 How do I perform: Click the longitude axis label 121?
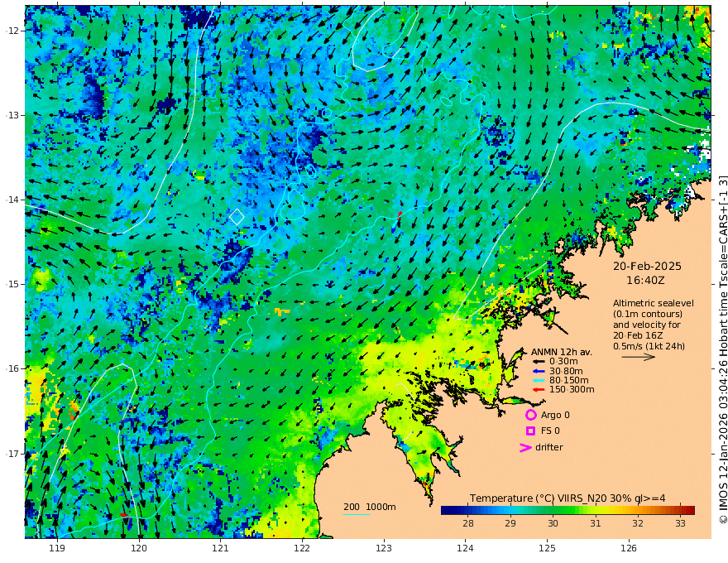pyautogui.click(x=221, y=548)
